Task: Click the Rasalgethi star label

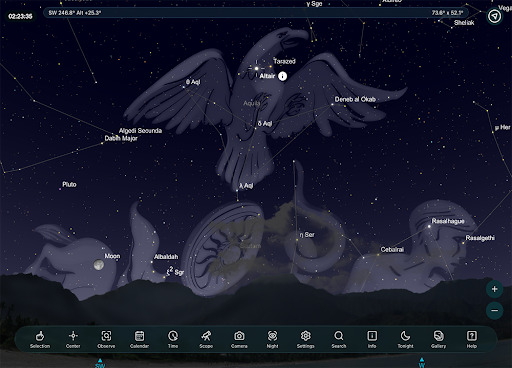Action: 480,238
